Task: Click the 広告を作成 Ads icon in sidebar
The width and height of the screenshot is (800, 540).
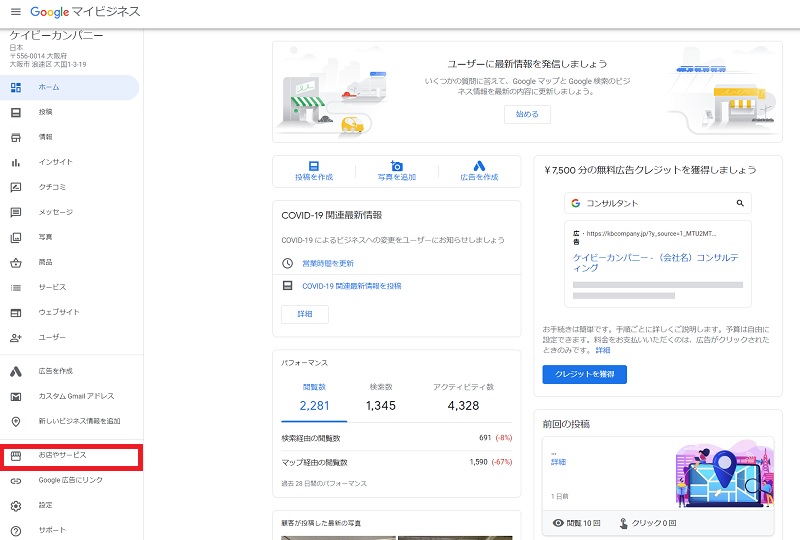Action: point(16,372)
